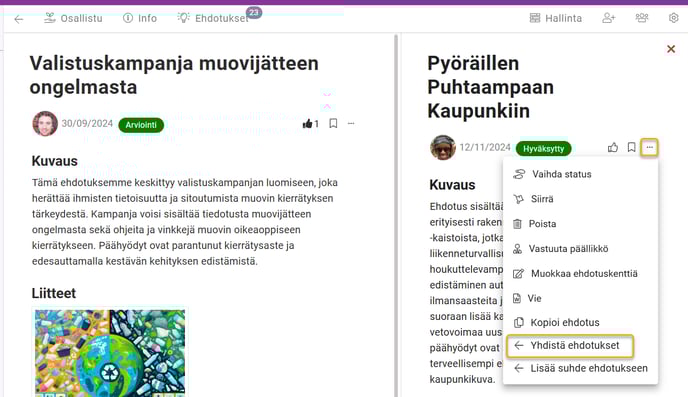Screen dimensions: 688x397
Task: Open the plastic waste globe attachment image
Action: [x=110, y=352]
